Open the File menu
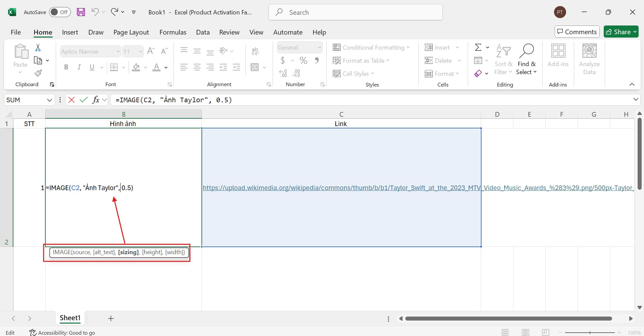644x336 pixels. [16, 32]
